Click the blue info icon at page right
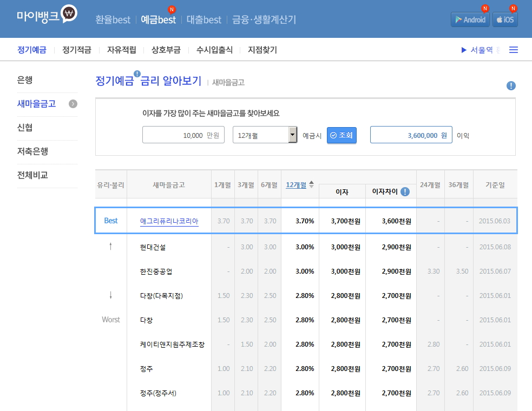 [x=511, y=85]
